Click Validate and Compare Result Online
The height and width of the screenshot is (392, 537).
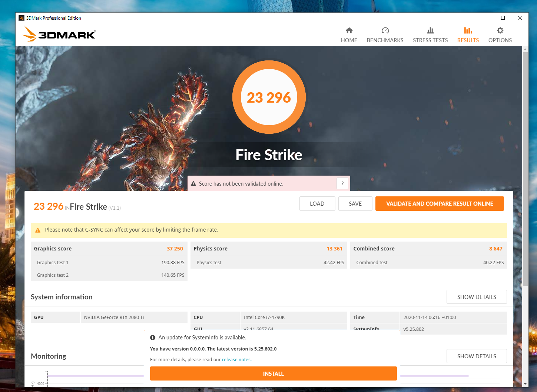coord(440,204)
